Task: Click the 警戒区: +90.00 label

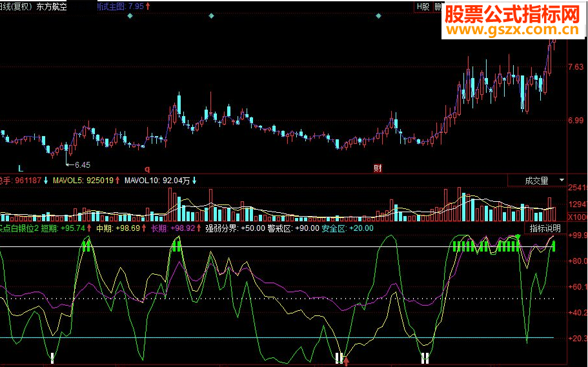Action: pos(293,228)
